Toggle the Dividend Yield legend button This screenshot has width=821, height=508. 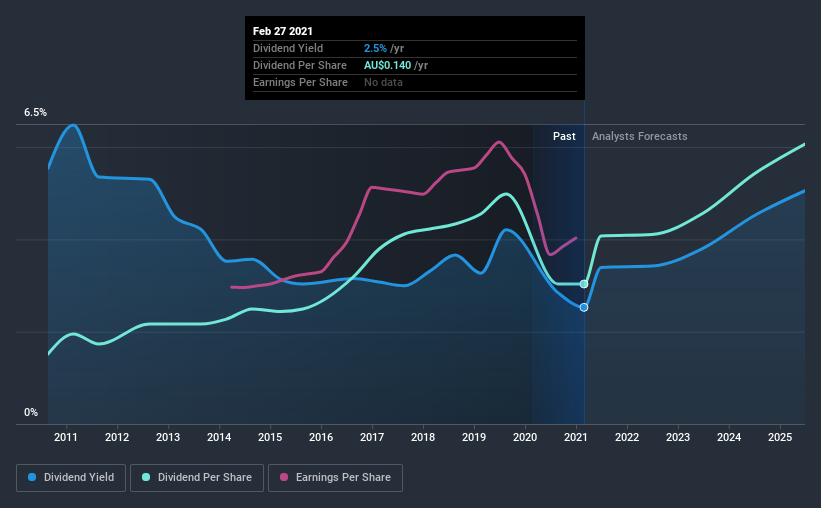click(71, 478)
